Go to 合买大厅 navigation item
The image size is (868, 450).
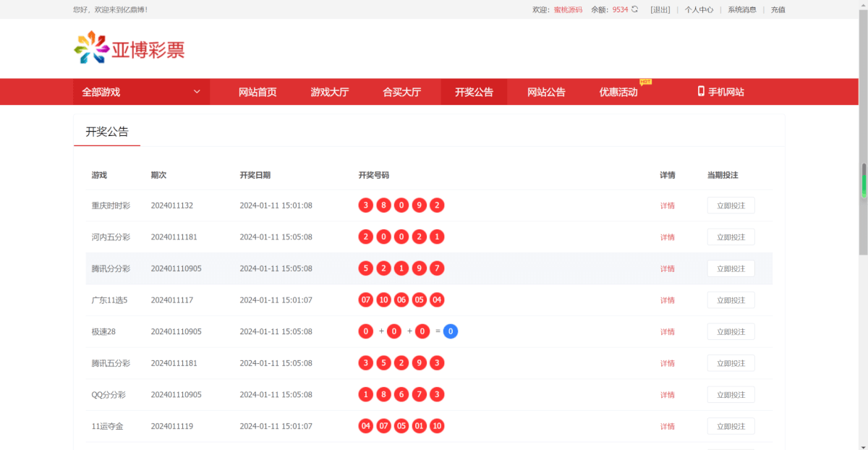(x=401, y=92)
